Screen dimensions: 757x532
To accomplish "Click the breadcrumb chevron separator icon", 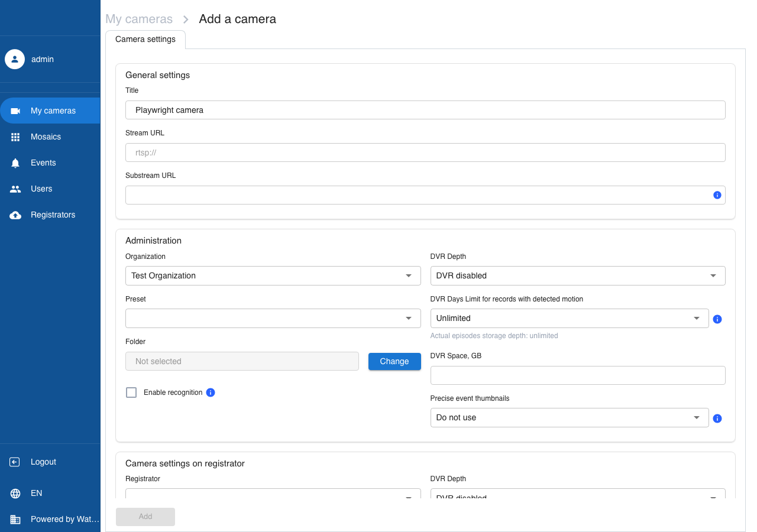I will 186,20.
